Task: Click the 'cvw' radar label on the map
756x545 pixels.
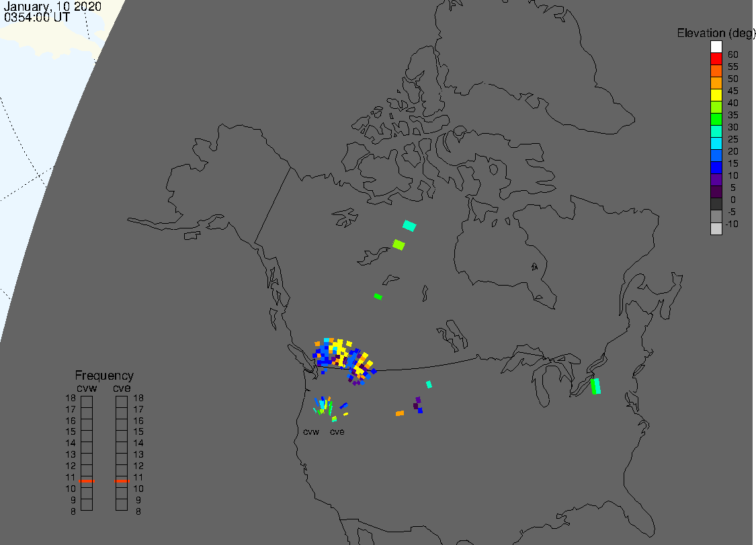Action: tap(311, 431)
